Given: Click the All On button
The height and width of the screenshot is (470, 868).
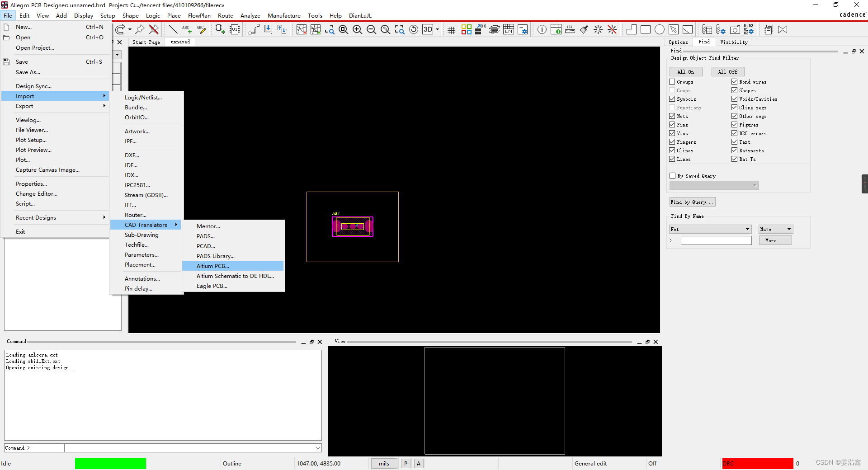Looking at the screenshot, I should pyautogui.click(x=686, y=72).
